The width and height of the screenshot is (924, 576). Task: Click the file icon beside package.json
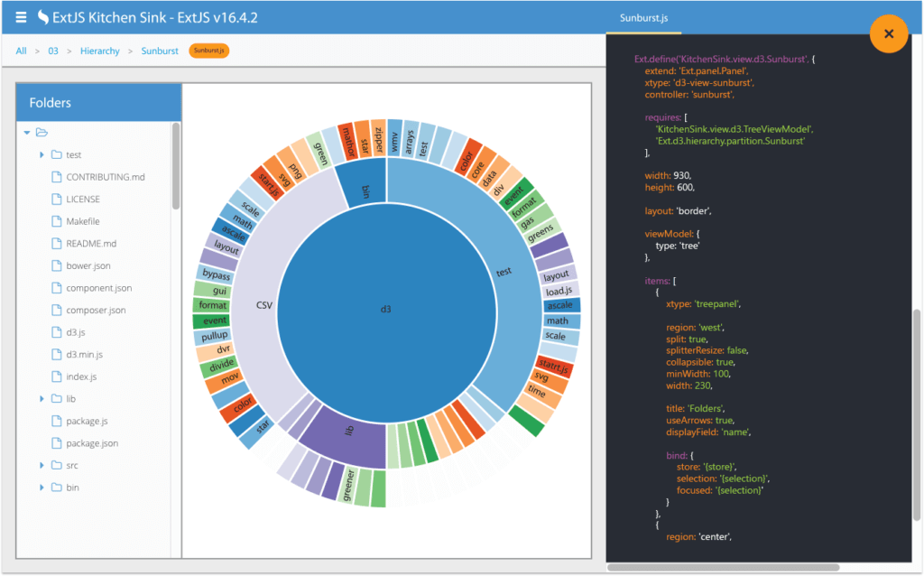55,442
